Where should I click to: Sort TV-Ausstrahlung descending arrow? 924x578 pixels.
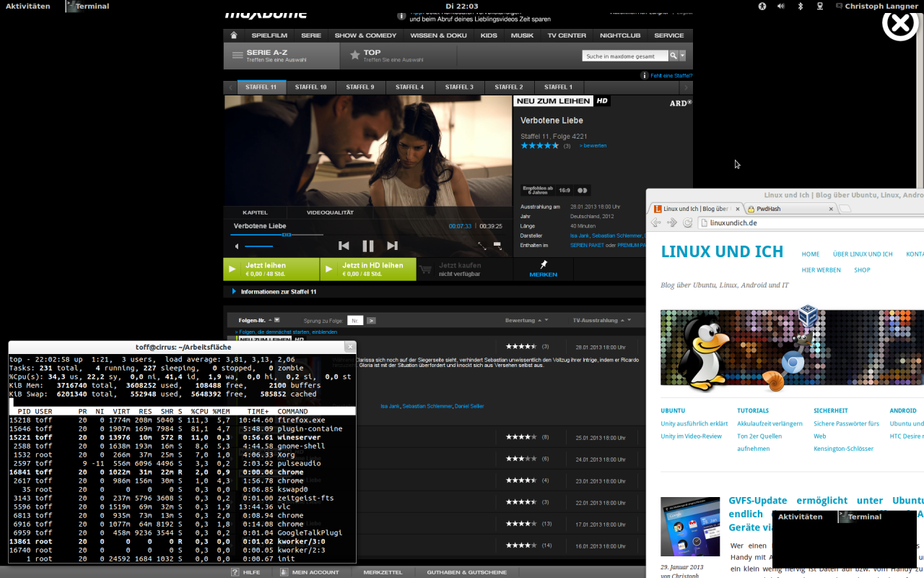(629, 320)
